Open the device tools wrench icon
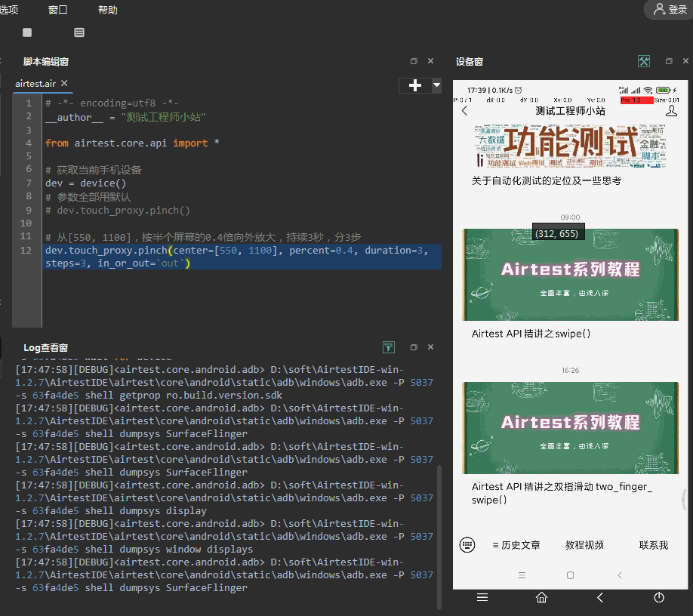 pos(643,61)
